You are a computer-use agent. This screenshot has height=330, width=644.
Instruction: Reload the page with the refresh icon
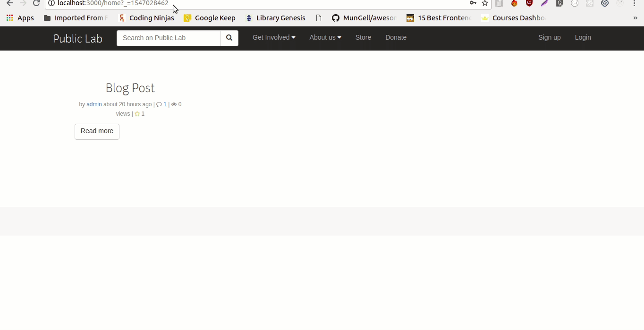coord(36,3)
